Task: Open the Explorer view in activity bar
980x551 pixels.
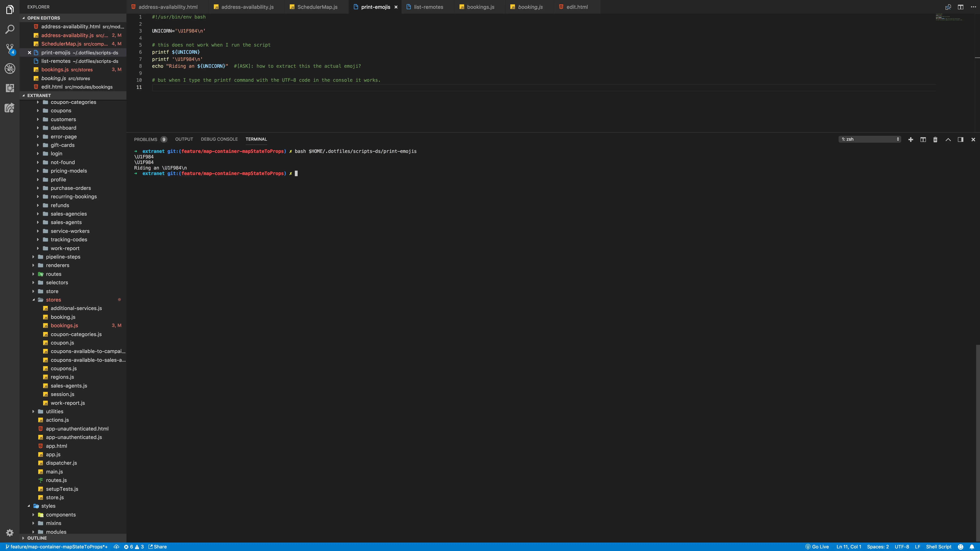Action: point(10,9)
